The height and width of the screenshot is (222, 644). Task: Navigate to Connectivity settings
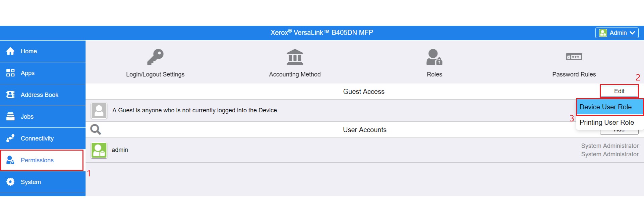pos(37,138)
